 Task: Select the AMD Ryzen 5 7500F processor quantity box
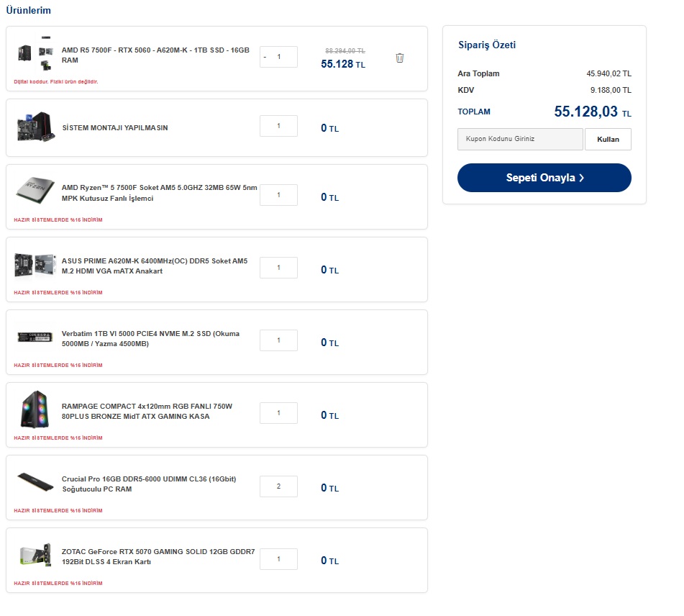point(278,196)
